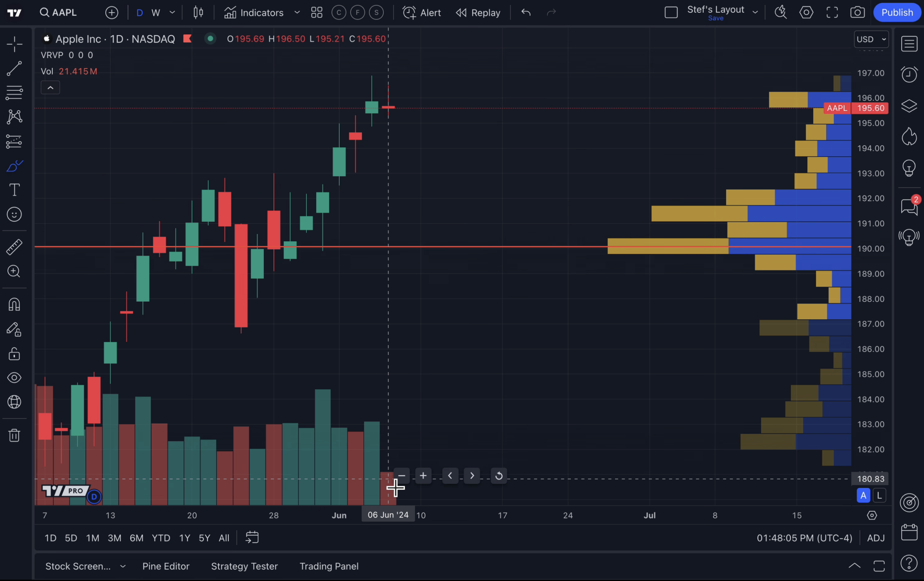Take a chart snapshot with camera icon
924x581 pixels.
pyautogui.click(x=857, y=13)
